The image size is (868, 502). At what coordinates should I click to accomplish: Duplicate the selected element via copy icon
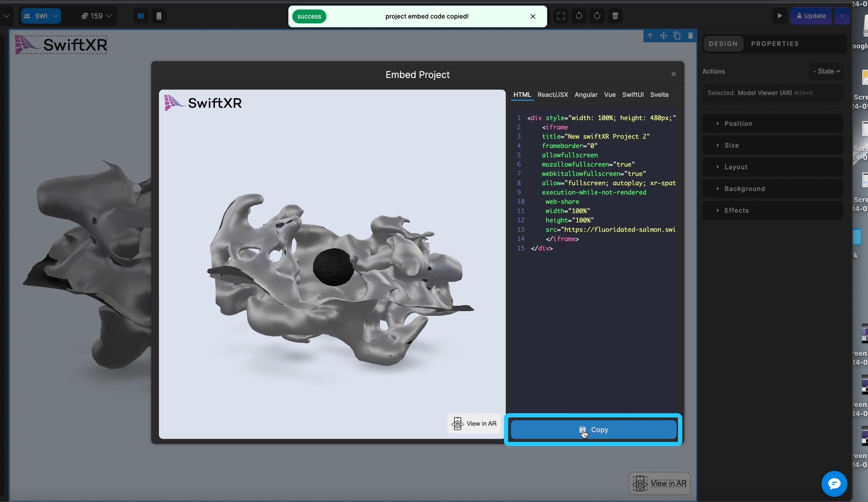pyautogui.click(x=677, y=36)
